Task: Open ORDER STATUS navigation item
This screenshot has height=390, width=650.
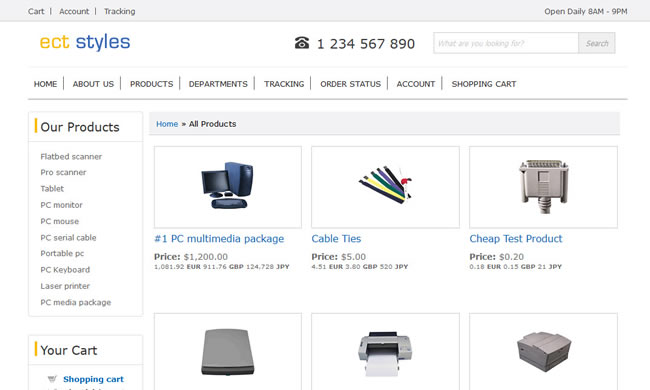Action: (x=350, y=84)
